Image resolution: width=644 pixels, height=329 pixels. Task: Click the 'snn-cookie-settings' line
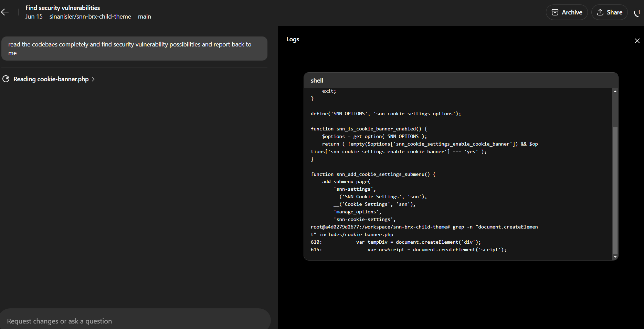point(365,219)
